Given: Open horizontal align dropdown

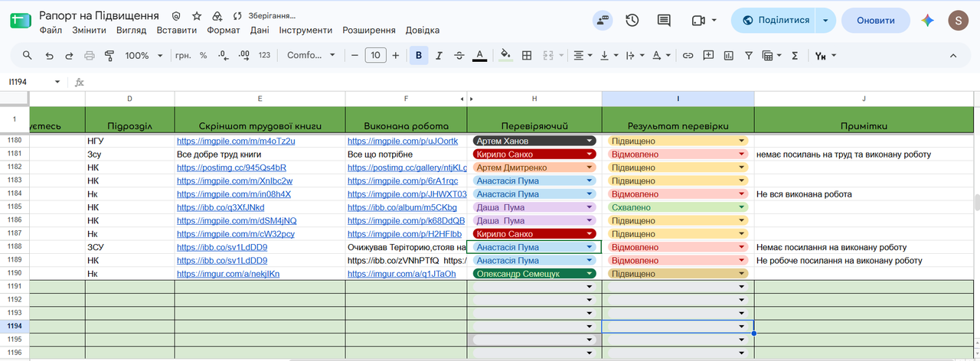Looking at the screenshot, I should [x=583, y=55].
